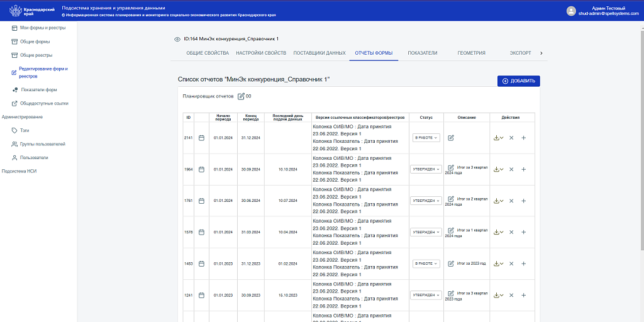
Task: Select Подсистема НСИ in the sidebar
Action: click(x=19, y=171)
